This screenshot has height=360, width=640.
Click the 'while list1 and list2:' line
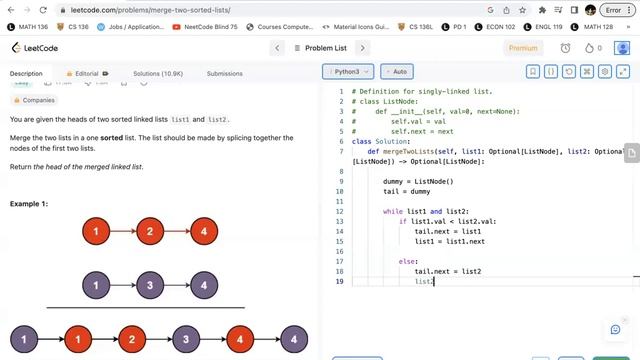[426, 211]
